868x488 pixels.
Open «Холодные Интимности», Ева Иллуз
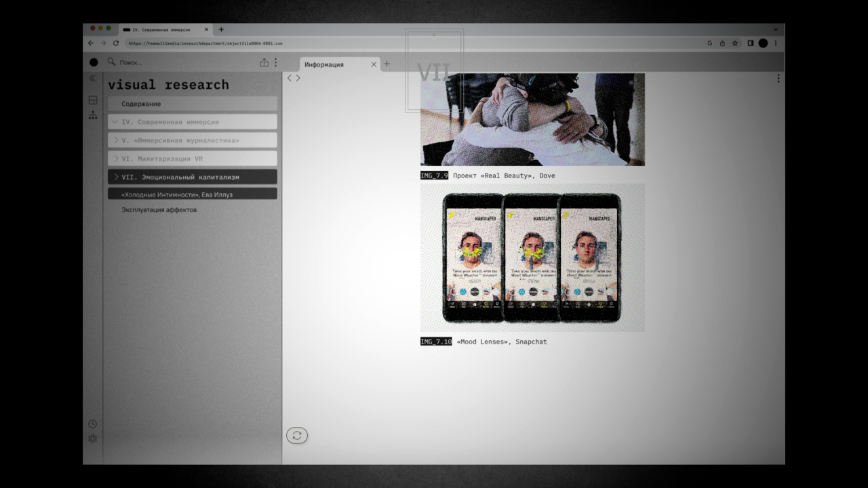pyautogui.click(x=193, y=194)
